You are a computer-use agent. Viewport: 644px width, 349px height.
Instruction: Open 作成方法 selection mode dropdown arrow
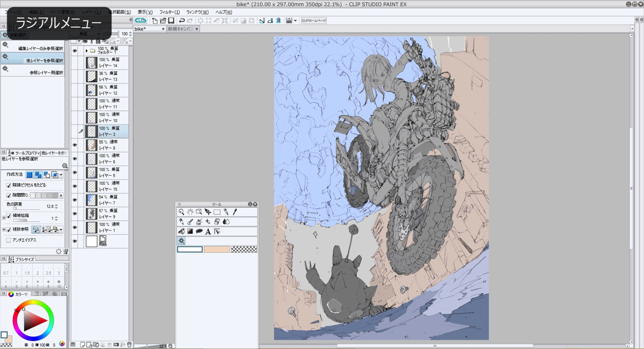click(x=61, y=175)
